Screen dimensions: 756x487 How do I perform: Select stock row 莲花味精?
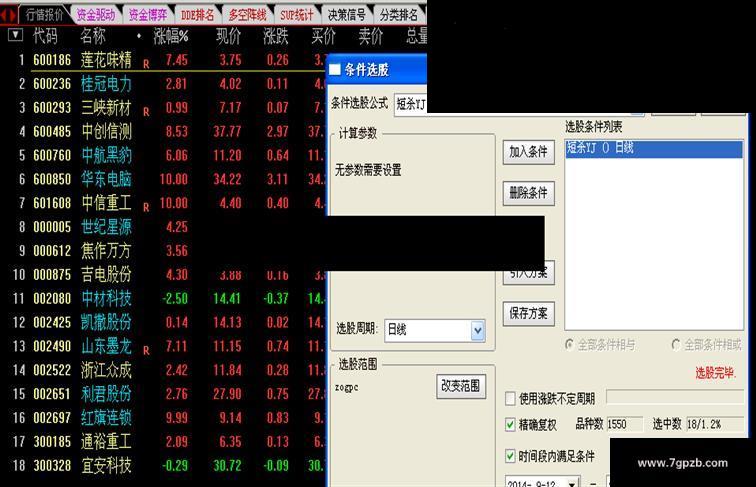(164, 60)
